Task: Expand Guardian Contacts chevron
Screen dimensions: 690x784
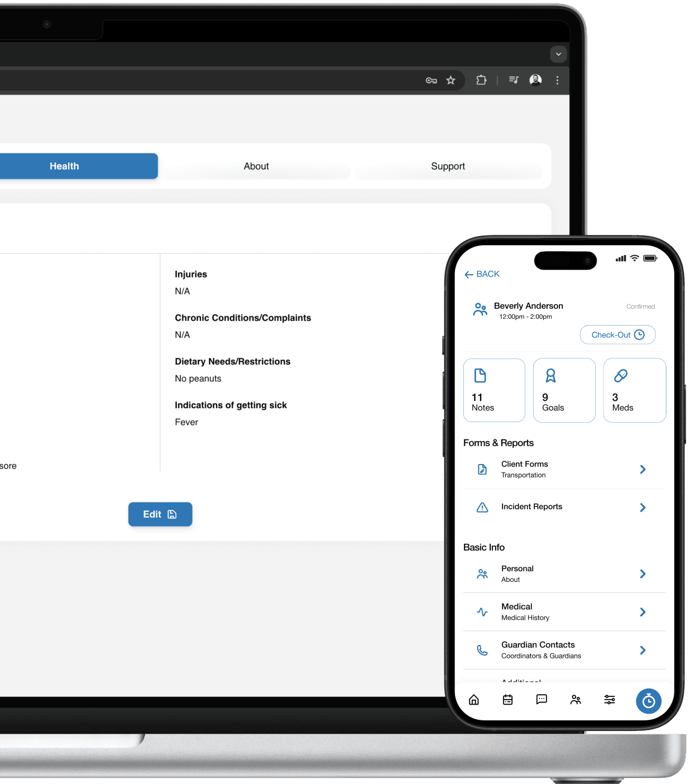Action: click(643, 650)
